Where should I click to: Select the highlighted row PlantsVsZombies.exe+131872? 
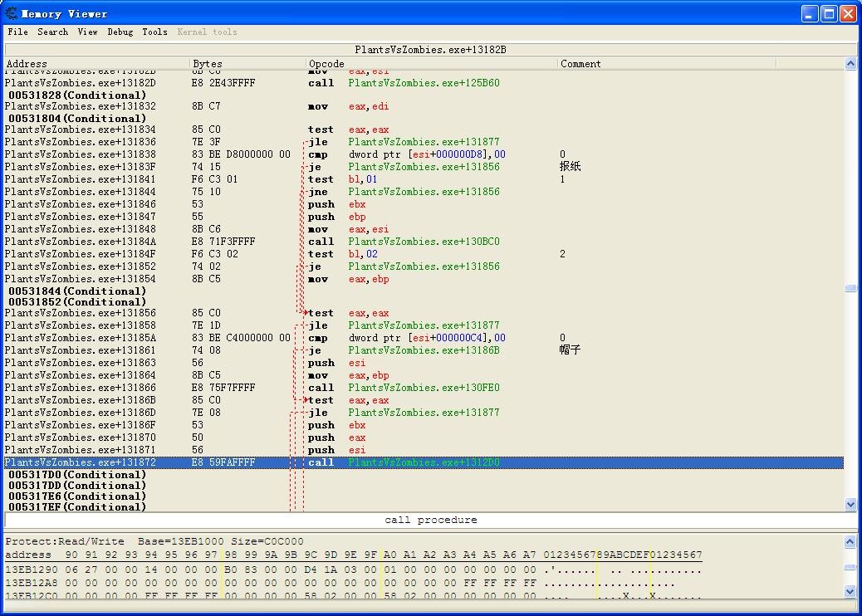pyautogui.click(x=424, y=462)
